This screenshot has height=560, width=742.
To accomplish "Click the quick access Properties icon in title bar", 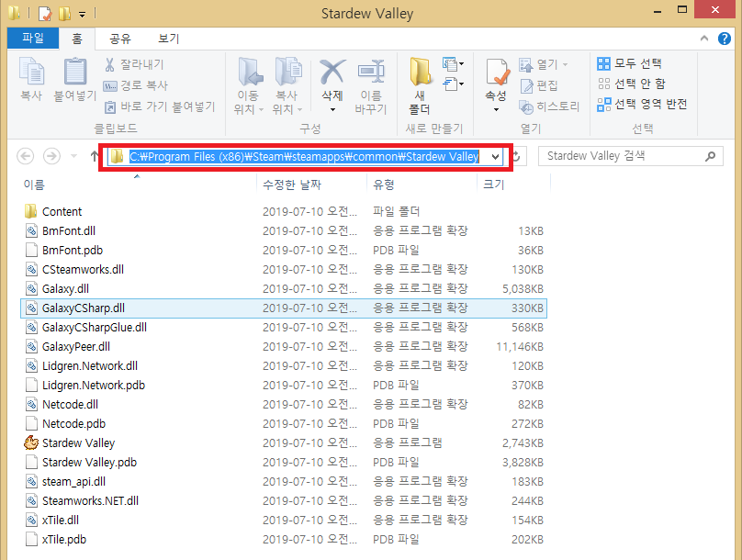I will [x=44, y=13].
